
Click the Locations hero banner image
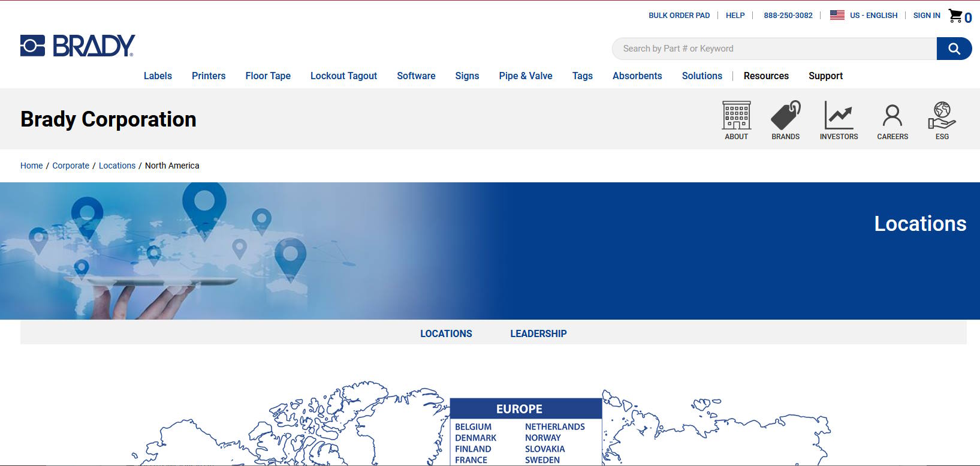coord(490,251)
